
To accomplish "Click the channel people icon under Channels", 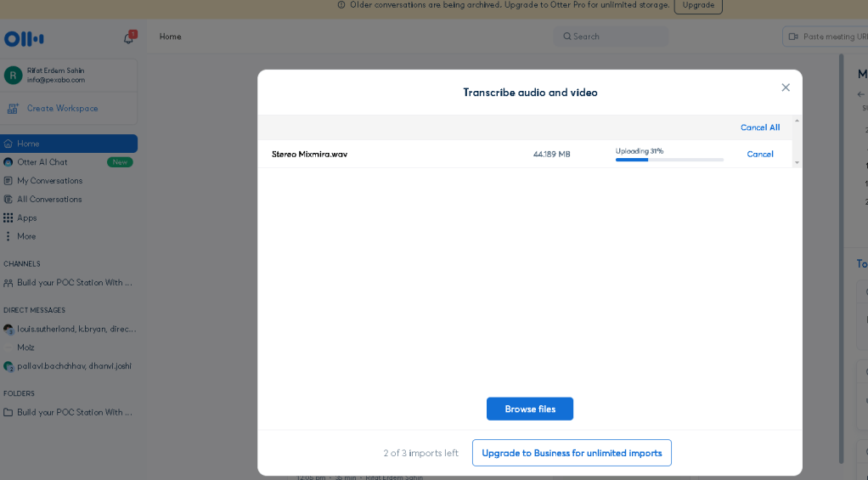I will pos(8,283).
